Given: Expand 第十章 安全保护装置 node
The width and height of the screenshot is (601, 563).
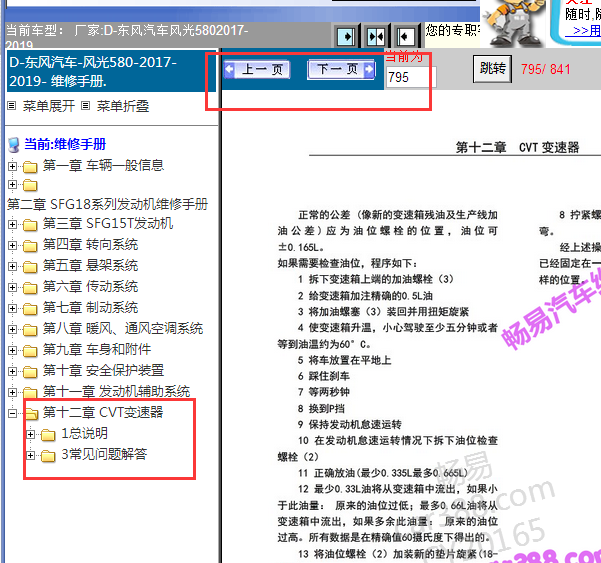Looking at the screenshot, I should [12, 371].
